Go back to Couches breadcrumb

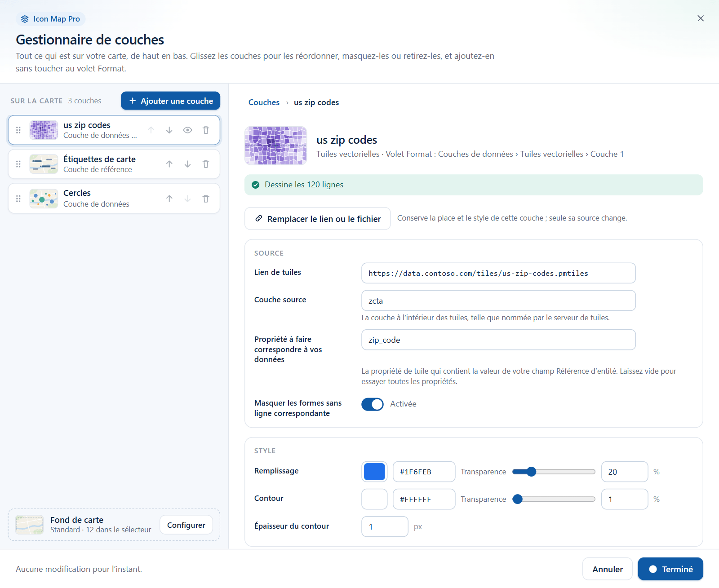[x=264, y=102]
